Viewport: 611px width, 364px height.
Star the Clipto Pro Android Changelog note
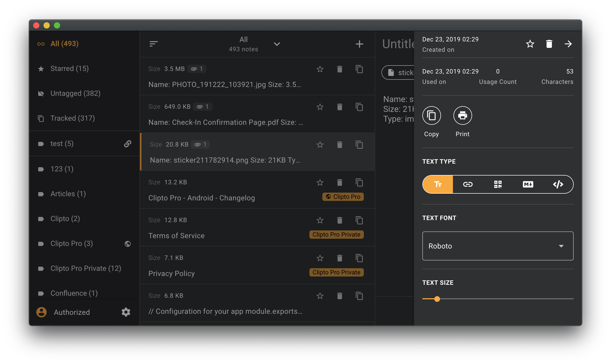[x=320, y=183]
